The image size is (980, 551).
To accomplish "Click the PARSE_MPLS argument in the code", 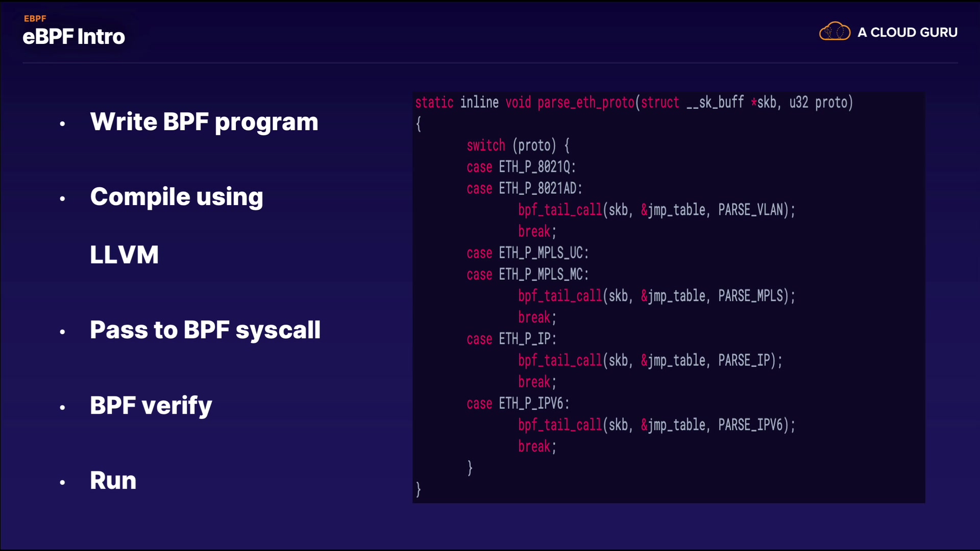I will click(x=750, y=296).
